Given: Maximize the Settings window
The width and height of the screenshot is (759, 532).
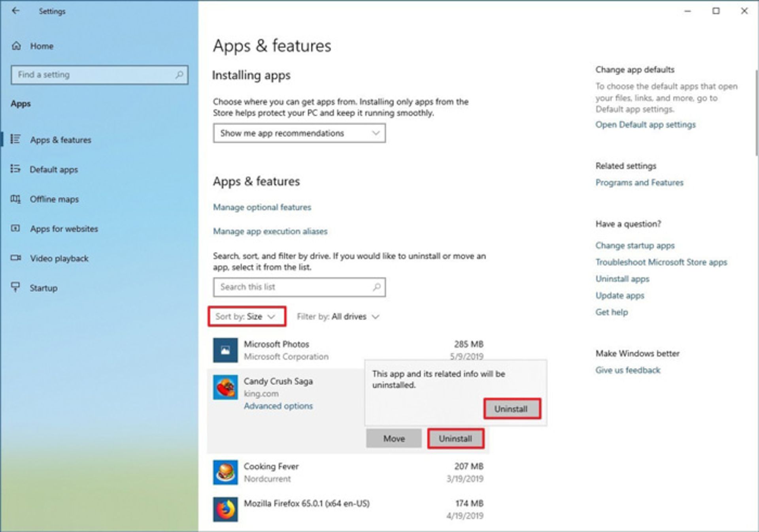Looking at the screenshot, I should (716, 11).
